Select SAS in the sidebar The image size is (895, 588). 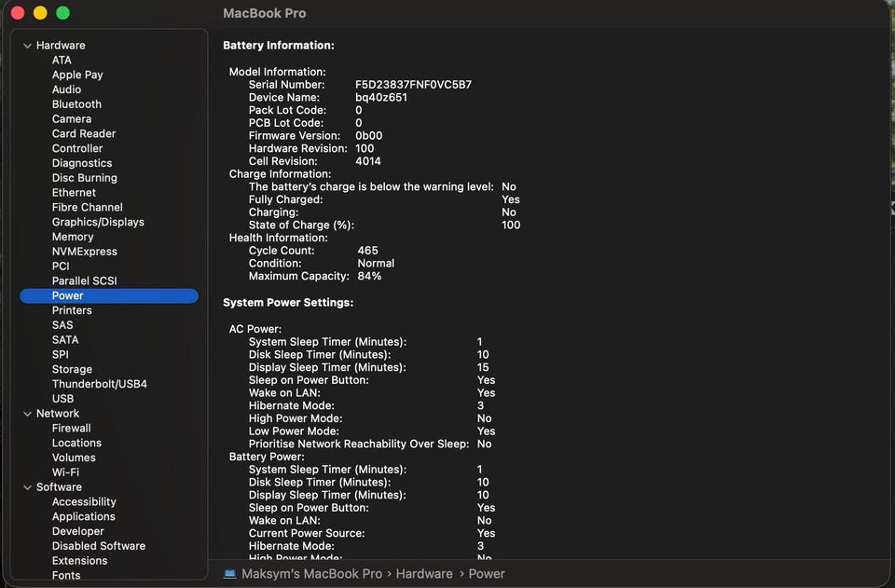click(62, 325)
